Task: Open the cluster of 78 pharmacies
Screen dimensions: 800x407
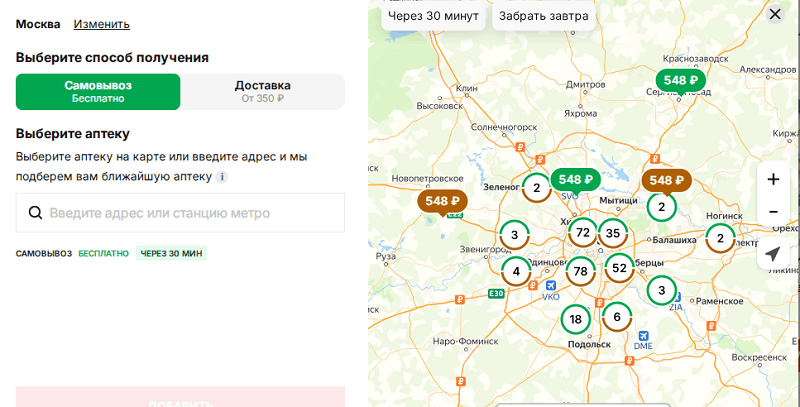Action: 581,271
